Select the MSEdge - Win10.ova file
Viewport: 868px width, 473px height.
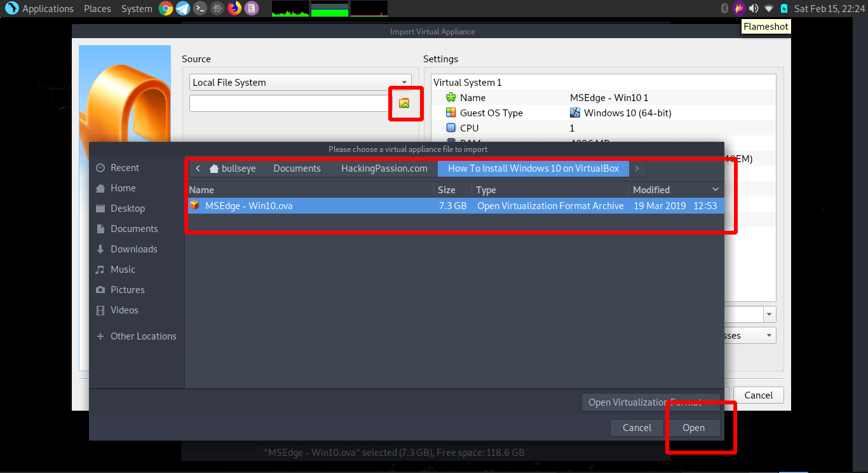454,205
